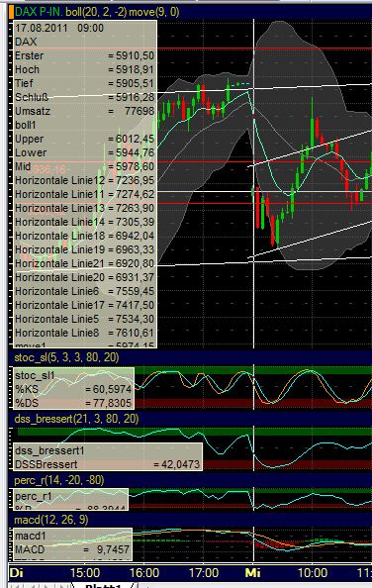Click the Di day marker on time axis

point(16,572)
